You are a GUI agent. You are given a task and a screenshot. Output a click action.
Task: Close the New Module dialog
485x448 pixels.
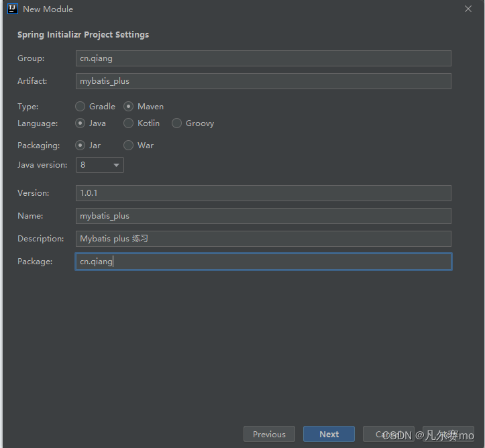468,9
